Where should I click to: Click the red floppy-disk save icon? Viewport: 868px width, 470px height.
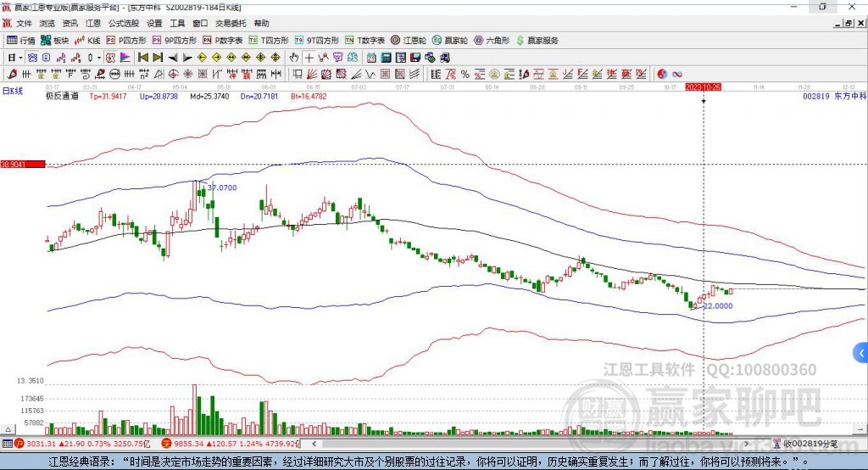pos(415,58)
